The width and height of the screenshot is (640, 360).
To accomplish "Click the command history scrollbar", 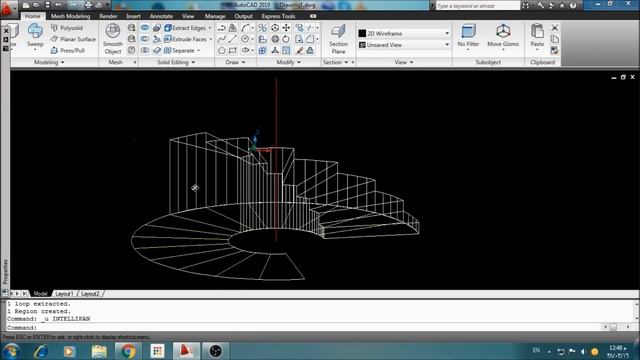I will click(636, 311).
